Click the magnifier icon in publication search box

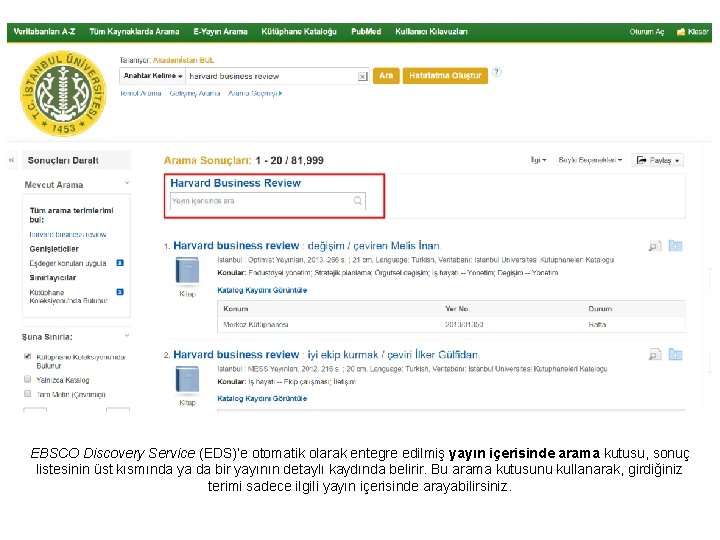click(358, 201)
